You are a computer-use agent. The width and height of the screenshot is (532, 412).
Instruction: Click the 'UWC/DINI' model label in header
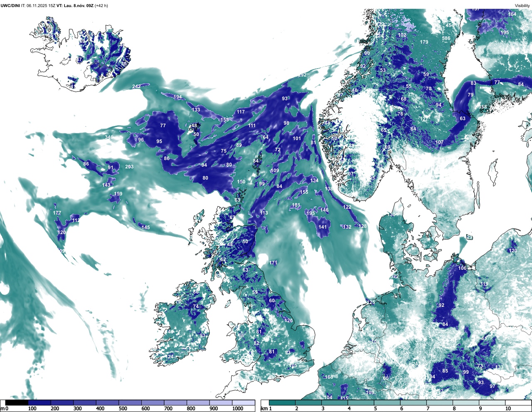tap(10, 5)
